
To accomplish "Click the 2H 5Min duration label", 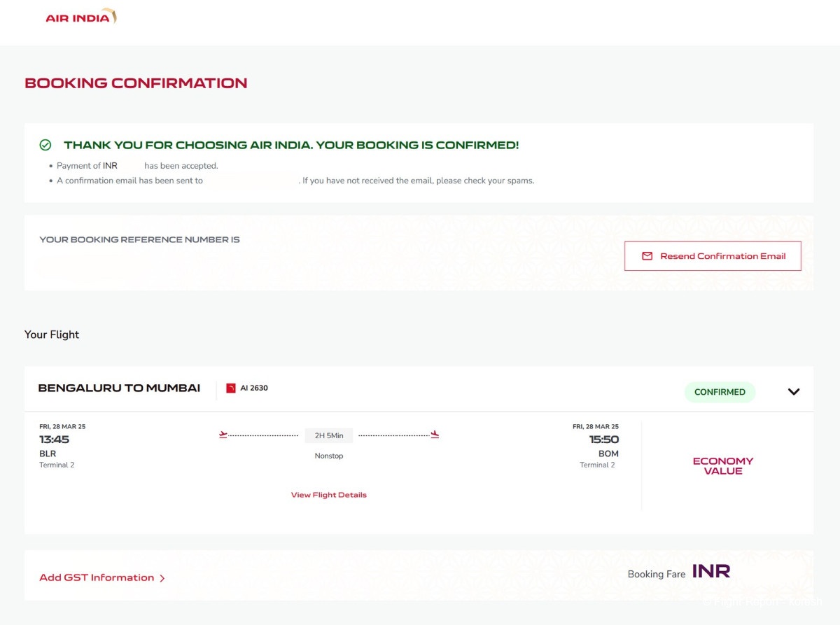I will pyautogui.click(x=329, y=435).
